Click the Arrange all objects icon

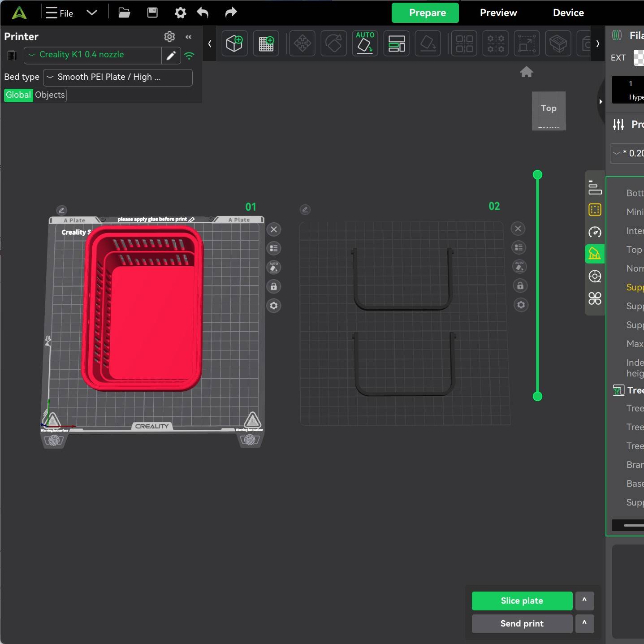(396, 43)
